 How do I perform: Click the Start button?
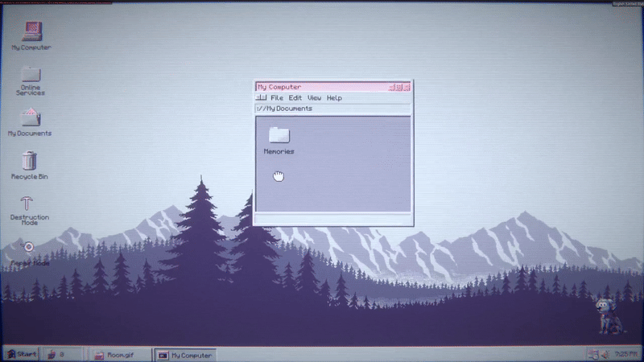coord(22,354)
